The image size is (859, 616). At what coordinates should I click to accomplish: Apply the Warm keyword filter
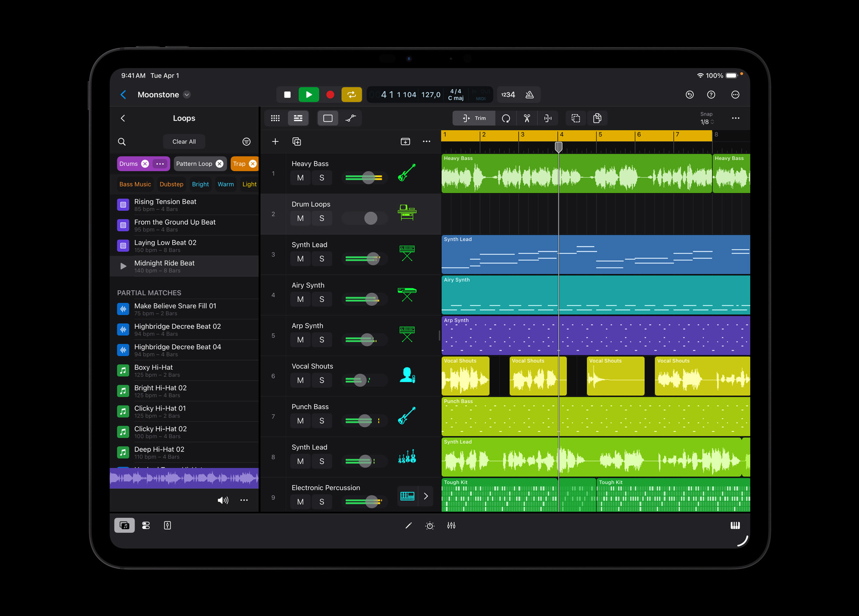point(226,184)
